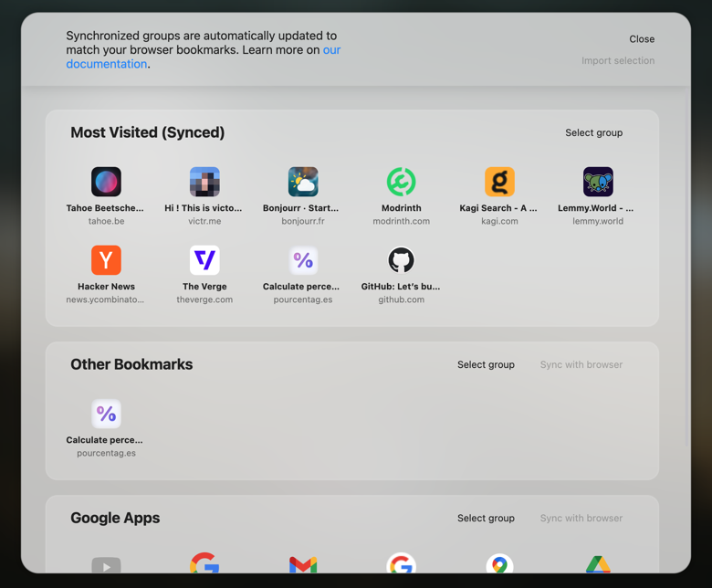
Task: Choose the Lemmy.World koala icon
Action: click(598, 182)
